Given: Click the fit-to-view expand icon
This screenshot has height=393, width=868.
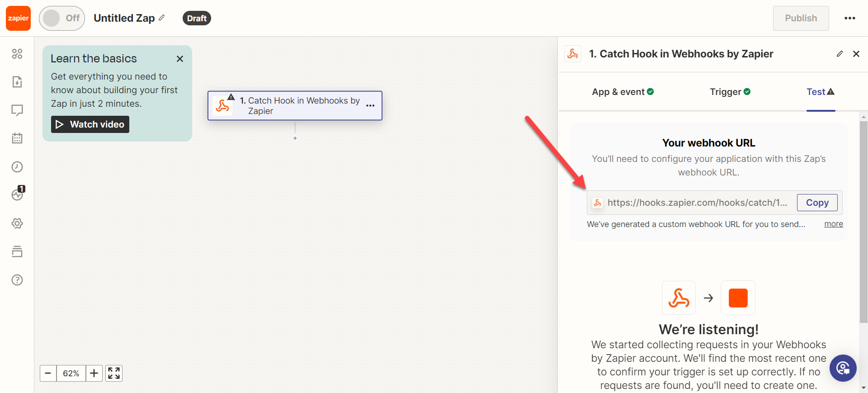Looking at the screenshot, I should click(x=114, y=373).
